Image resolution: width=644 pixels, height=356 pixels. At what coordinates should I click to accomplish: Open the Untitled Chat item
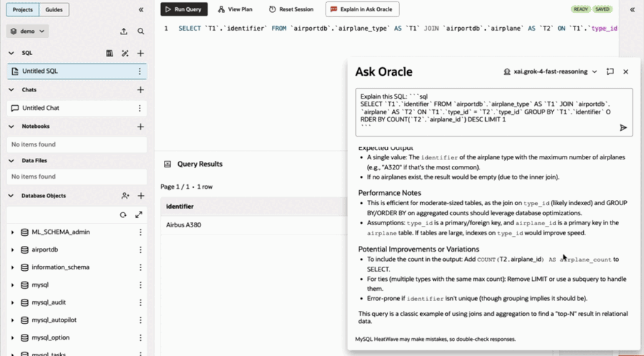77,108
